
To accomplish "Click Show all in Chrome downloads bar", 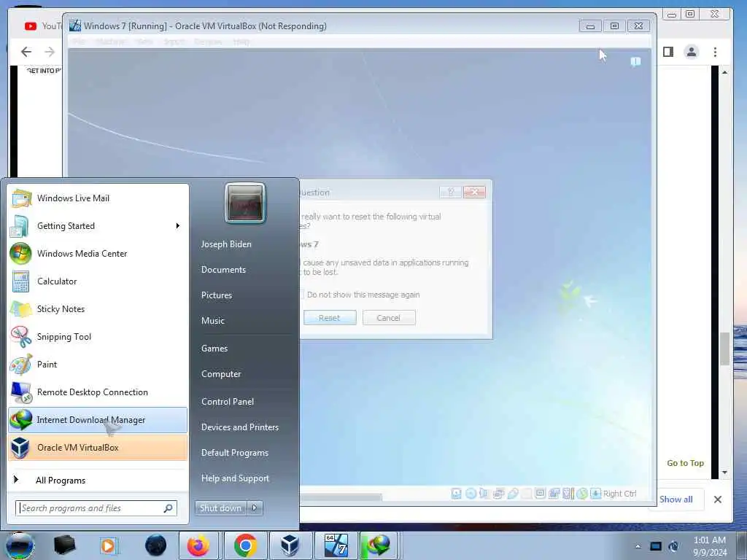I will pyautogui.click(x=676, y=499).
